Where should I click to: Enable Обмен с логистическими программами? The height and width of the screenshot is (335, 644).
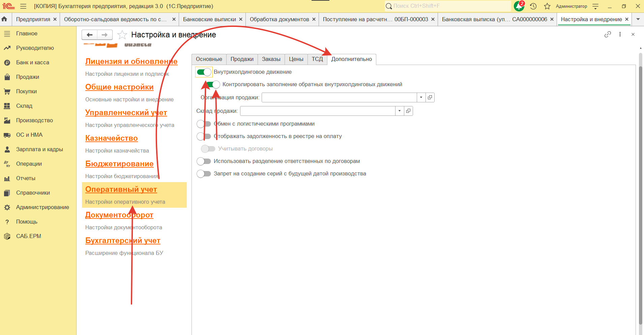(x=204, y=124)
